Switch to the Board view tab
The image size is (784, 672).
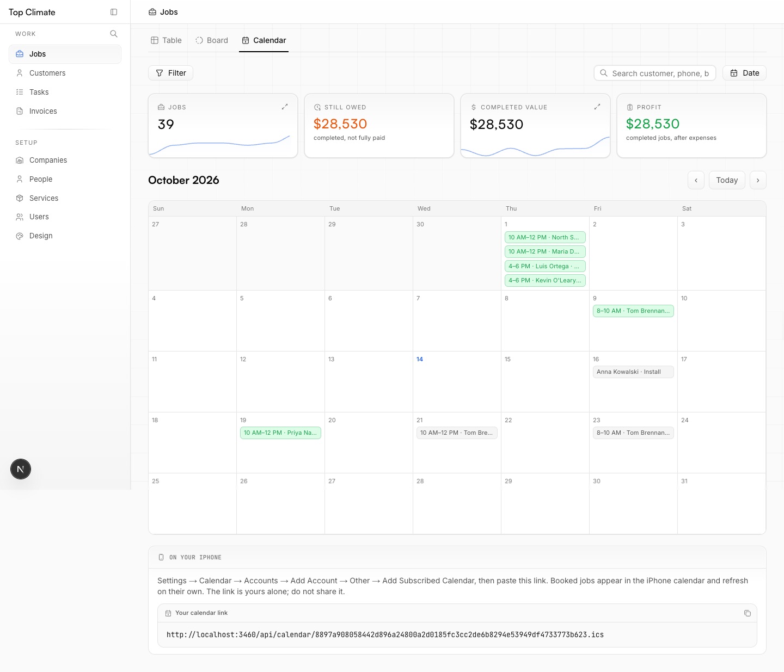212,40
